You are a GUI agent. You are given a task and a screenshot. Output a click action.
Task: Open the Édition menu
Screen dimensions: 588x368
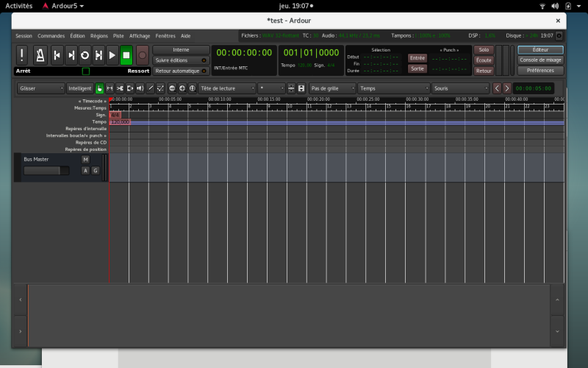(x=77, y=35)
